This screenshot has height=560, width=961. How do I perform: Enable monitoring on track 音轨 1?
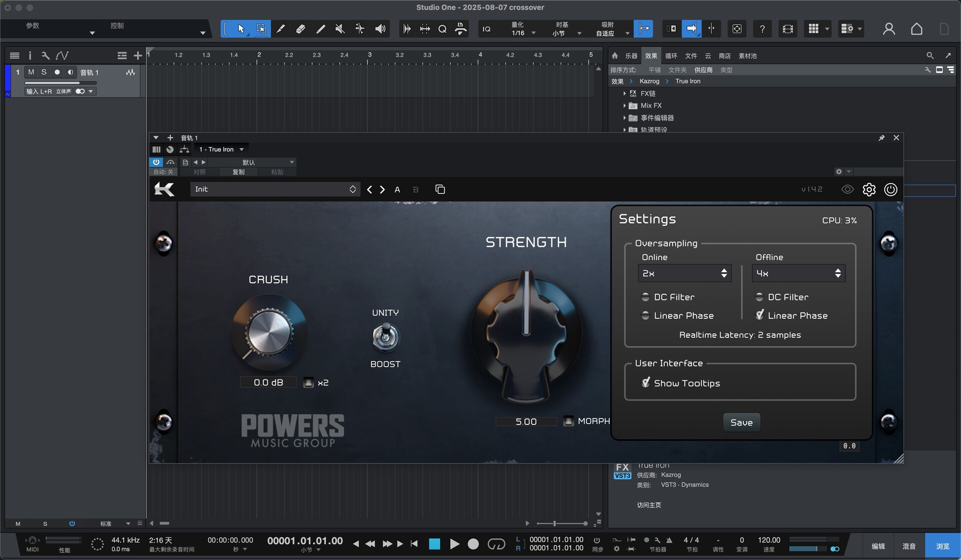tap(70, 72)
